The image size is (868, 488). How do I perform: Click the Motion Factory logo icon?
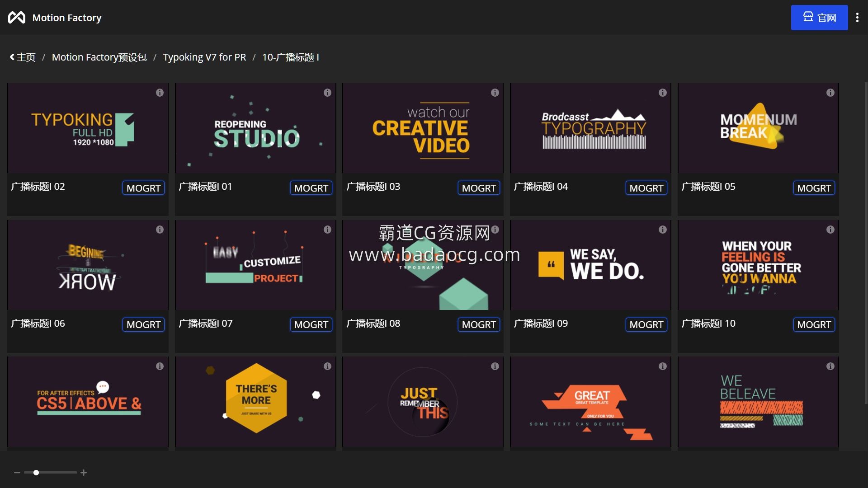point(17,18)
